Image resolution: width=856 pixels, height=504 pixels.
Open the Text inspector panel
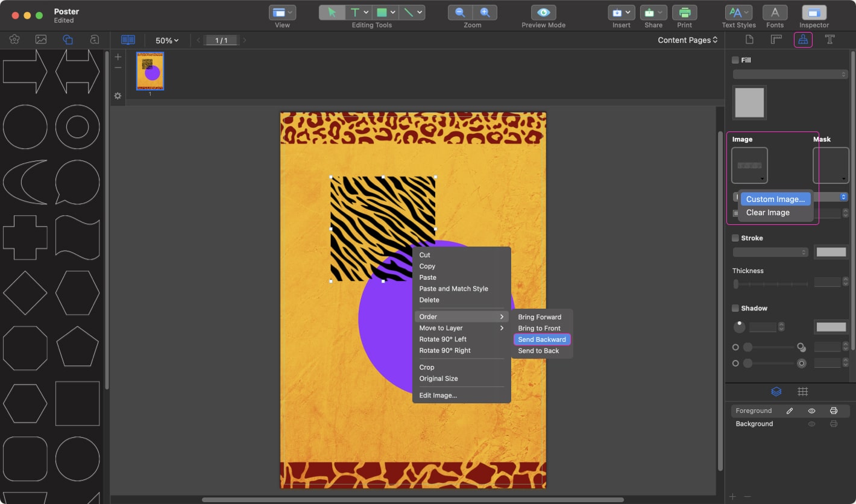[x=830, y=39]
